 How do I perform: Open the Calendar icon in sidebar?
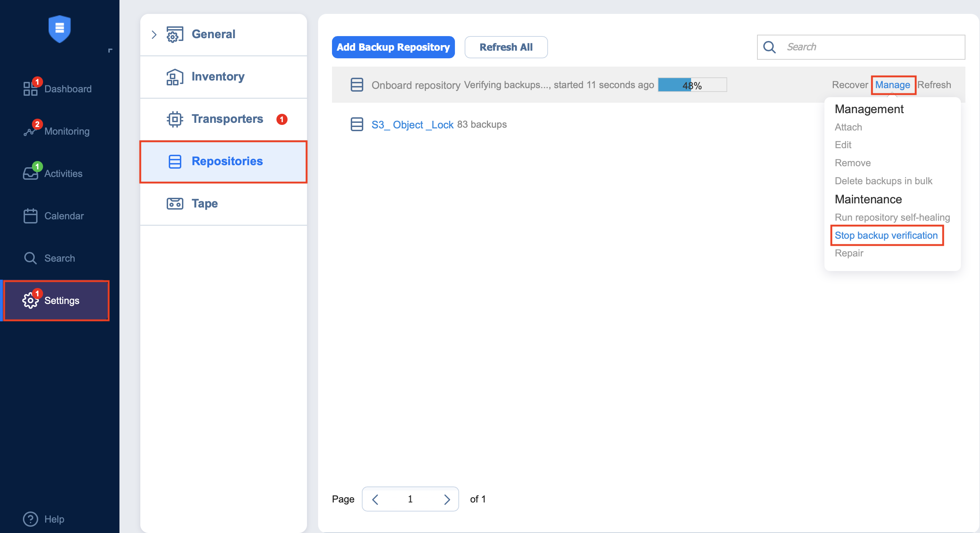(x=31, y=216)
